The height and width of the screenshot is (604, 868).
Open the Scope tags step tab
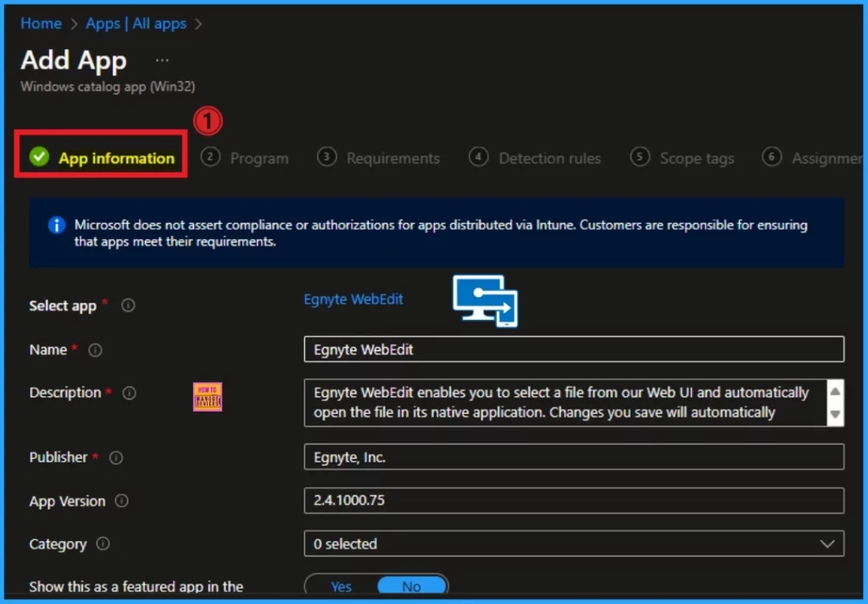[x=682, y=158]
